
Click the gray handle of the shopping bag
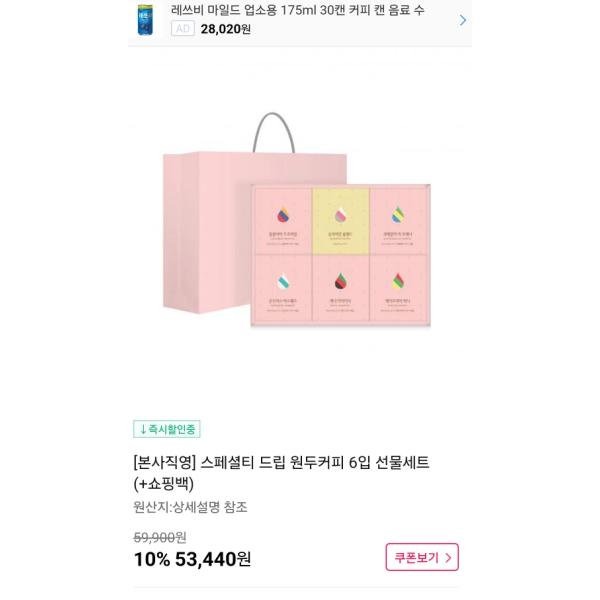coord(273,132)
